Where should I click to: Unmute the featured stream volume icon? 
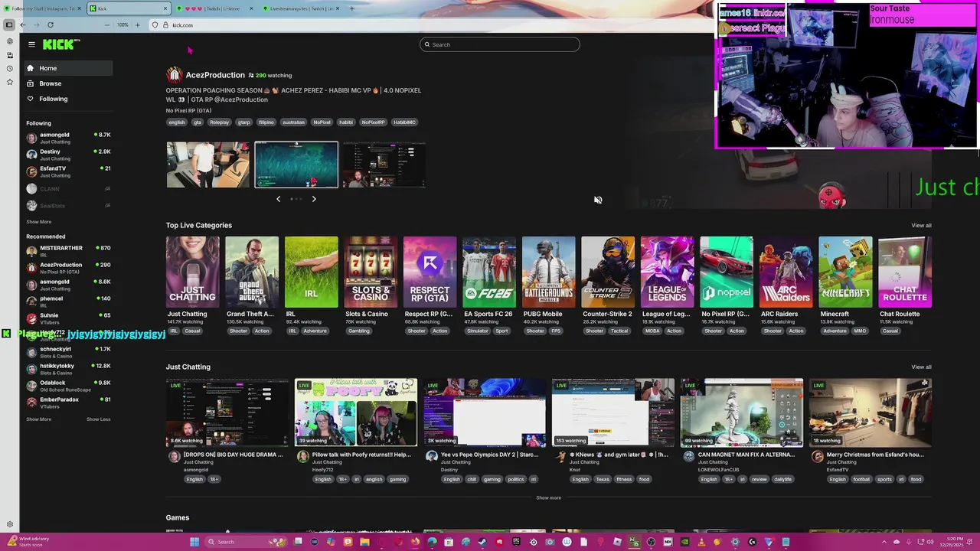598,200
